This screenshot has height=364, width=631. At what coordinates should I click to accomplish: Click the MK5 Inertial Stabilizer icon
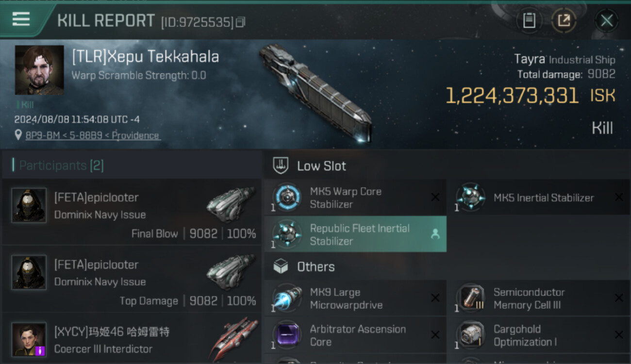tap(470, 198)
